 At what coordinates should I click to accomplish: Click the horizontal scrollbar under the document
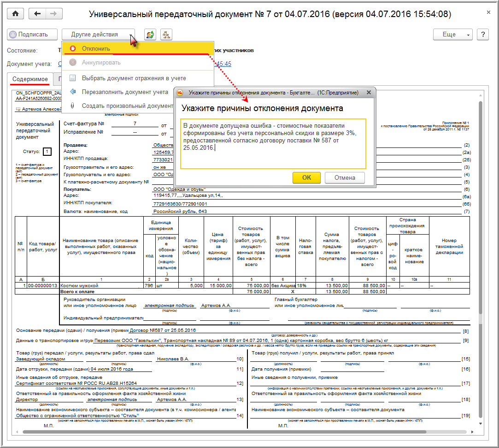tap(224, 432)
